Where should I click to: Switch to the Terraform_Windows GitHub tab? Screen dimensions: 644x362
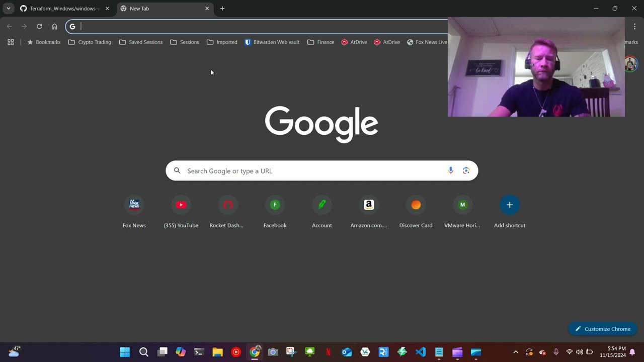(59, 9)
